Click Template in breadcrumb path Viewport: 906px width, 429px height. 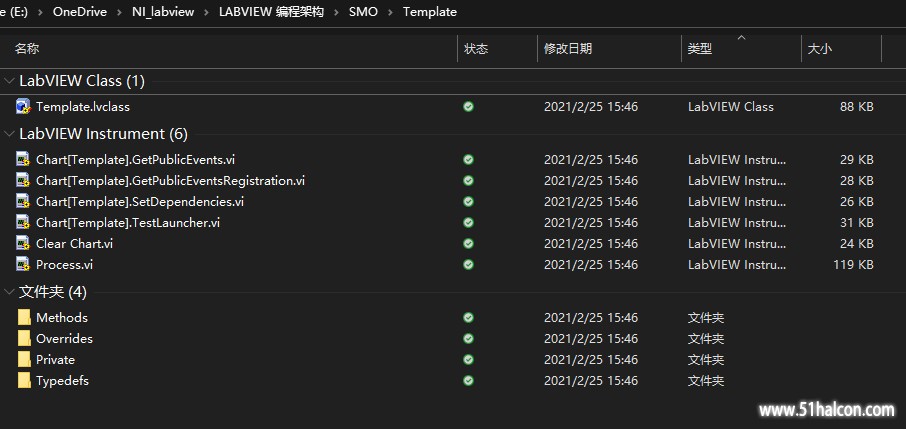click(430, 12)
